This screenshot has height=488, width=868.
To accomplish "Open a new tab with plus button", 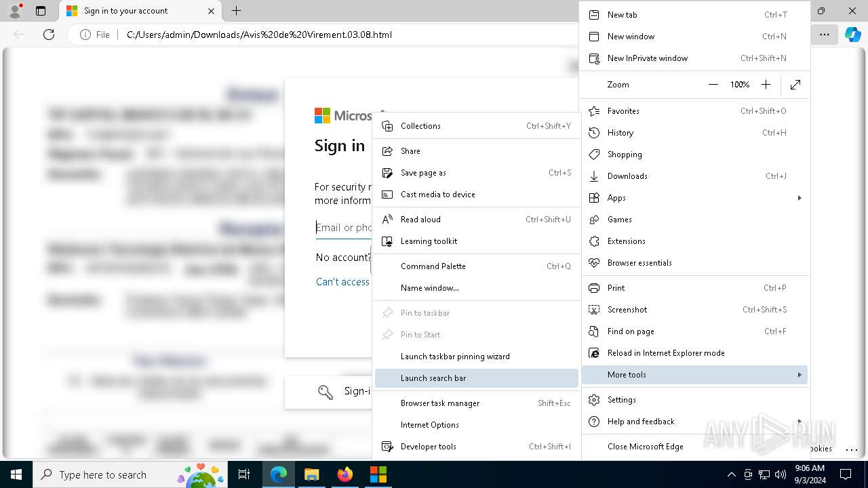I will tap(236, 11).
